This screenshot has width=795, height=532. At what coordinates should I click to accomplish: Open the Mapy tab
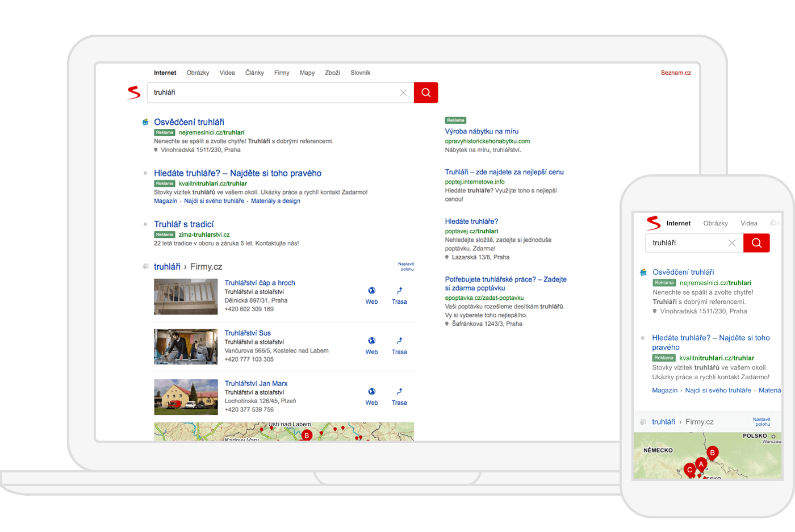[x=307, y=73]
